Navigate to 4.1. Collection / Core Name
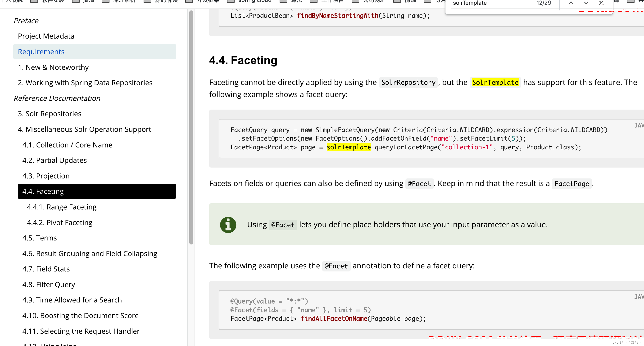The image size is (644, 346). pos(67,145)
